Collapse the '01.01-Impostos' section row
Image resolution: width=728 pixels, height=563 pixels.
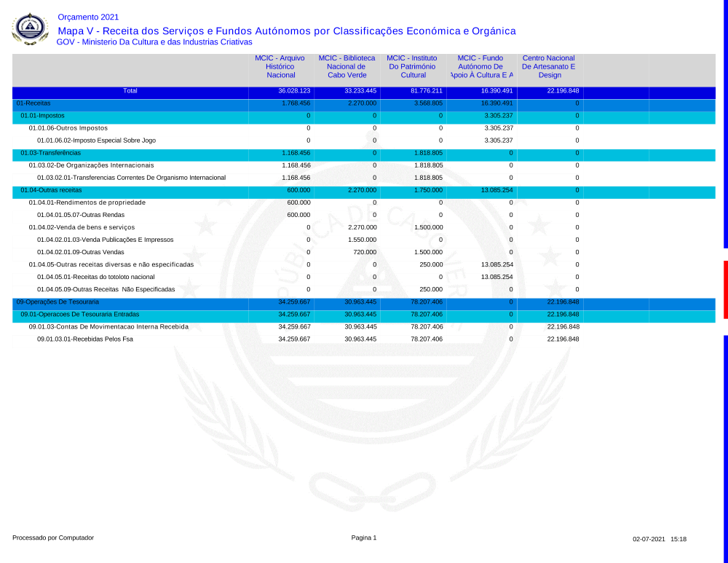click(x=42, y=116)
